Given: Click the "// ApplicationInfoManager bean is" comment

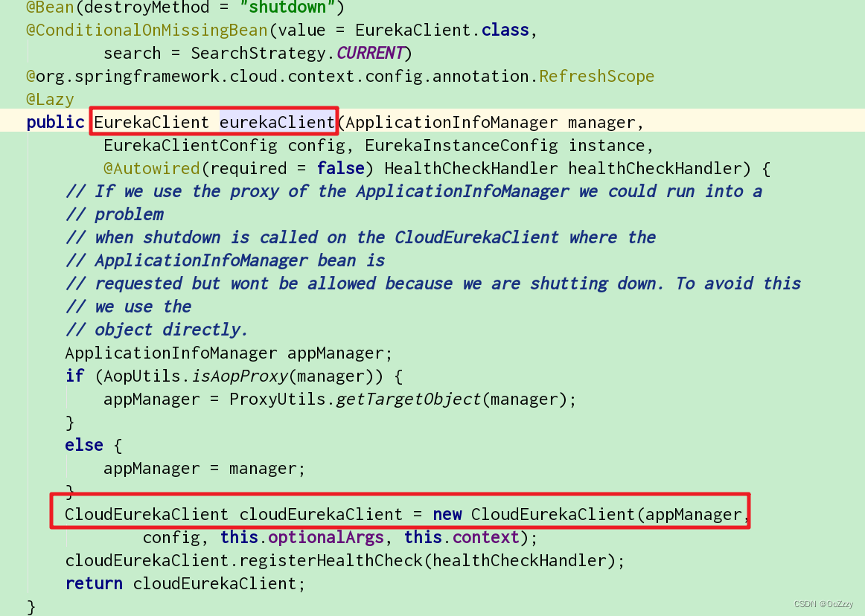Looking at the screenshot, I should [x=225, y=260].
